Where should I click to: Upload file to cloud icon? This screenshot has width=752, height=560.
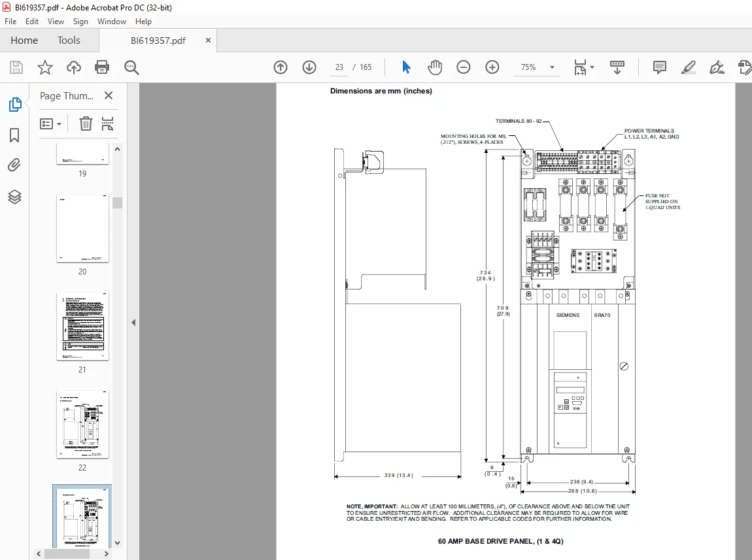(x=73, y=67)
